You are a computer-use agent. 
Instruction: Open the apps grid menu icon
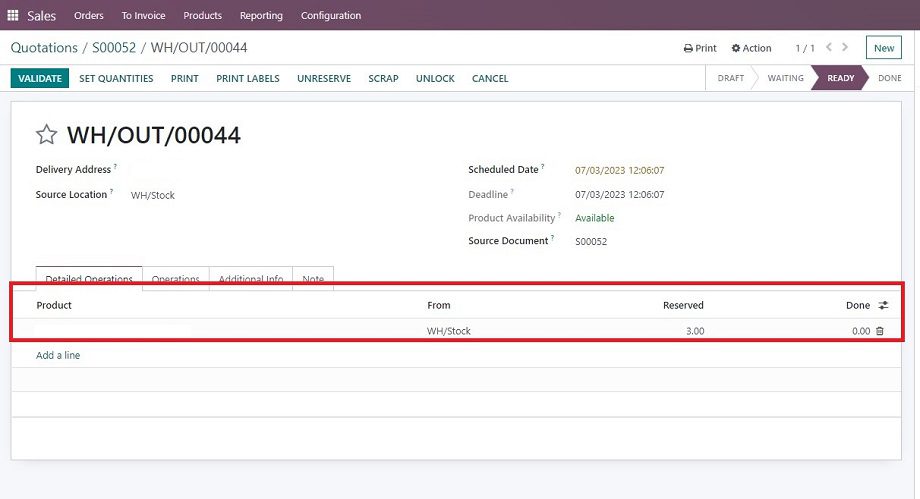click(13, 15)
